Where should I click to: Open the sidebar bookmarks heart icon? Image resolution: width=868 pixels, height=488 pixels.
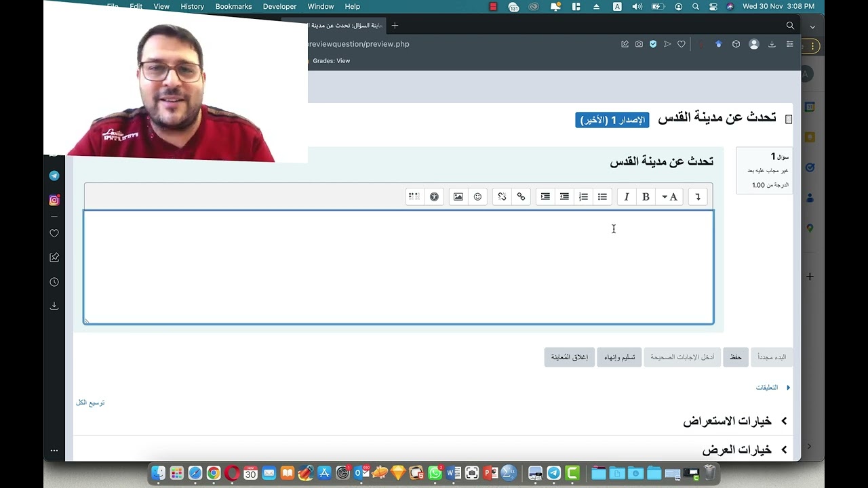point(54,233)
